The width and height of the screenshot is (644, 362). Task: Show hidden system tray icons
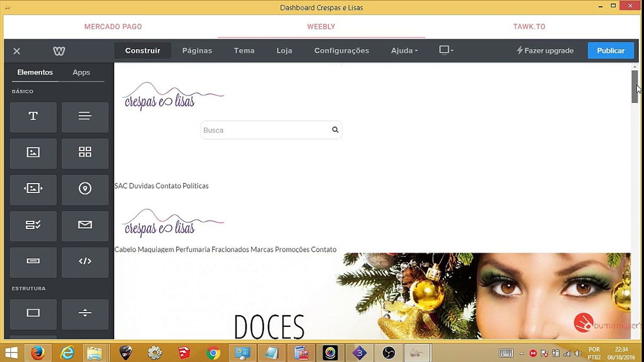[522, 353]
